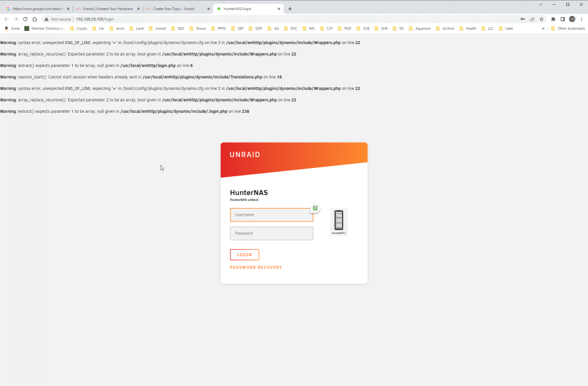The image size is (588, 386).
Task: Open the LLC bookmarks folder
Action: pos(487,28)
